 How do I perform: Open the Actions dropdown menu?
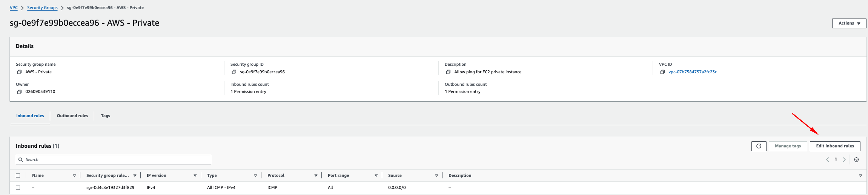tap(849, 23)
